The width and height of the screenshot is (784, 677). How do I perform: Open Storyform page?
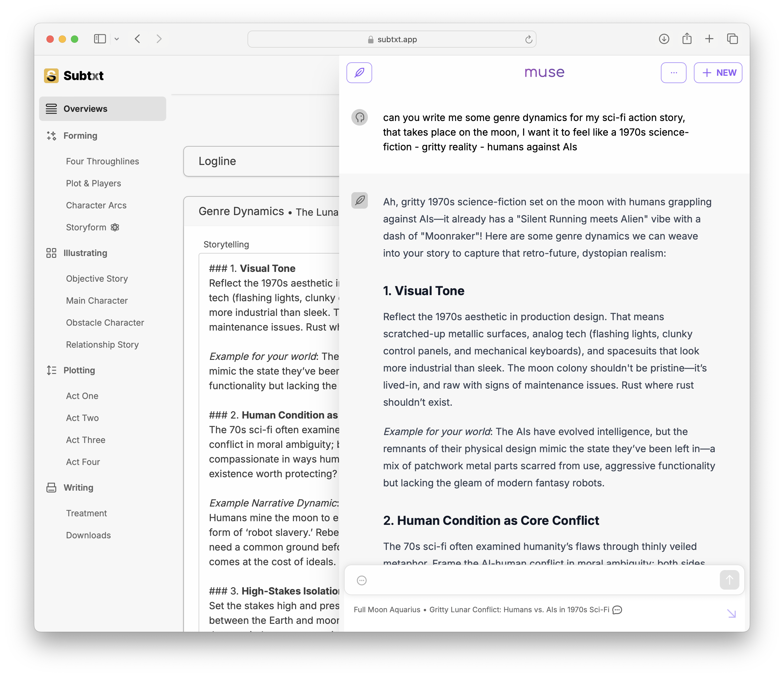click(86, 227)
